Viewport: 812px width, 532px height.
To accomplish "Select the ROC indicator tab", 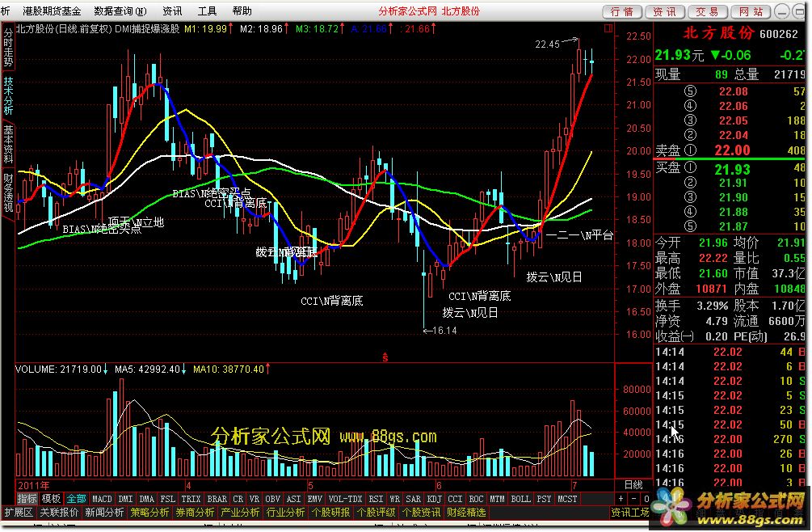I will pyautogui.click(x=477, y=499).
